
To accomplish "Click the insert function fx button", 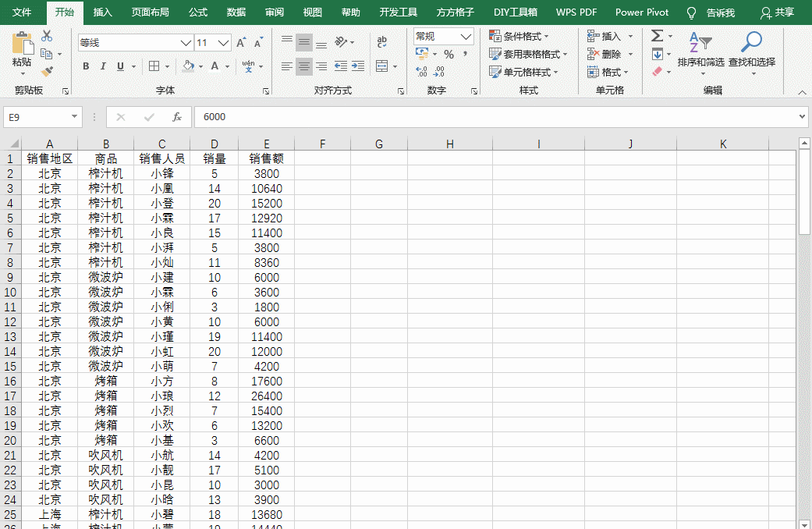I will (x=176, y=117).
